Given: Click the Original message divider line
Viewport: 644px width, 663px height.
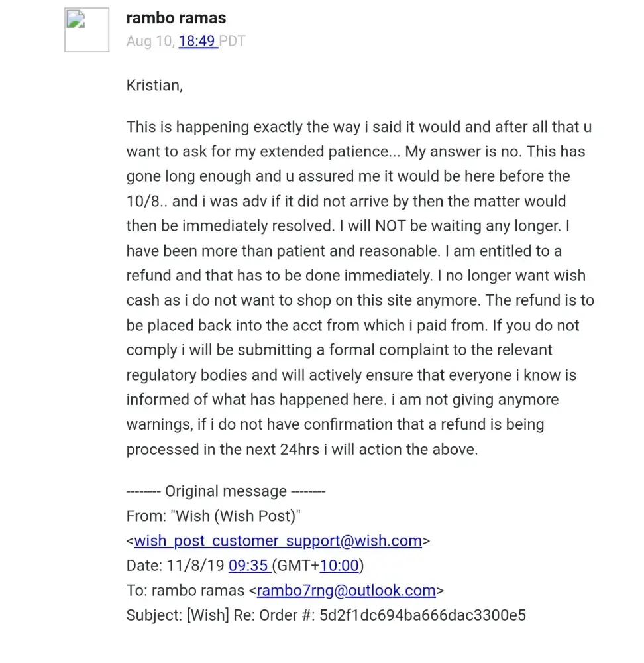Looking at the screenshot, I should click(225, 491).
